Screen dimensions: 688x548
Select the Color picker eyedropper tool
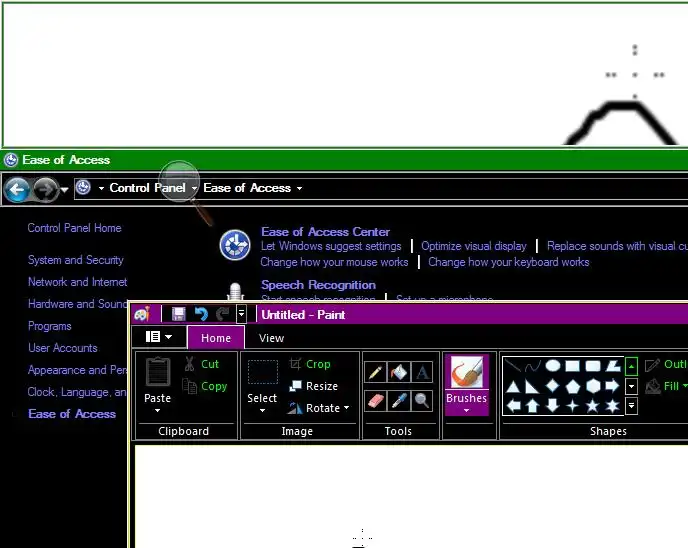pos(399,401)
